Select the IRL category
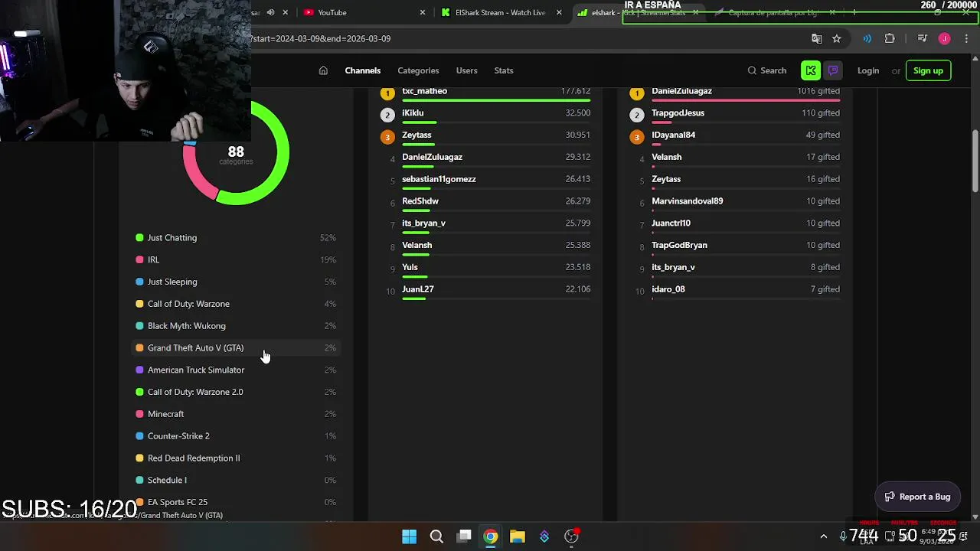This screenshot has height=551, width=980. [236, 260]
